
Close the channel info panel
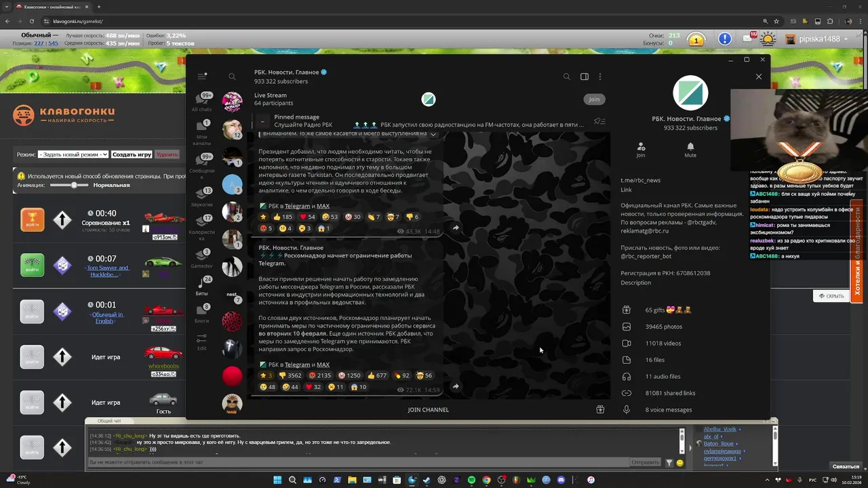(759, 77)
